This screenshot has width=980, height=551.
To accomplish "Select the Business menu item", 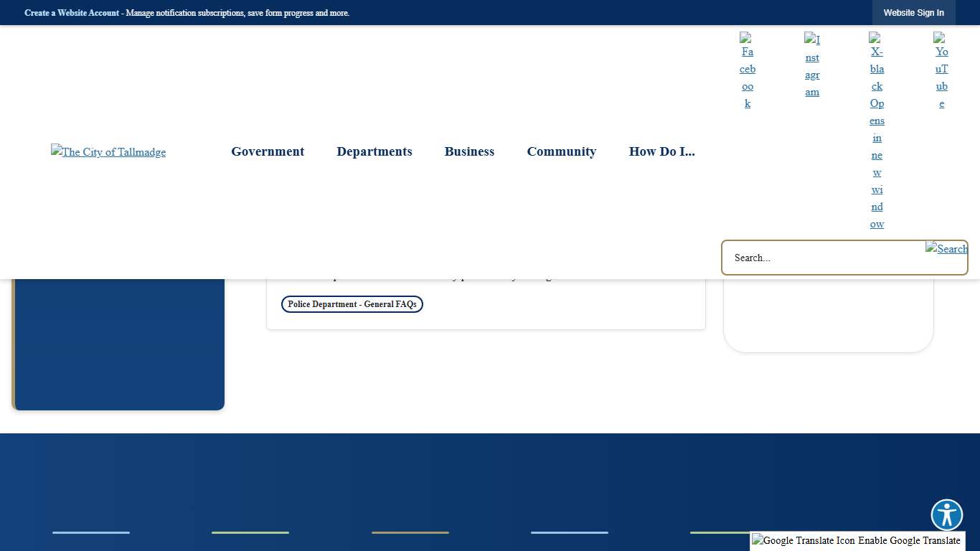I will click(x=469, y=151).
